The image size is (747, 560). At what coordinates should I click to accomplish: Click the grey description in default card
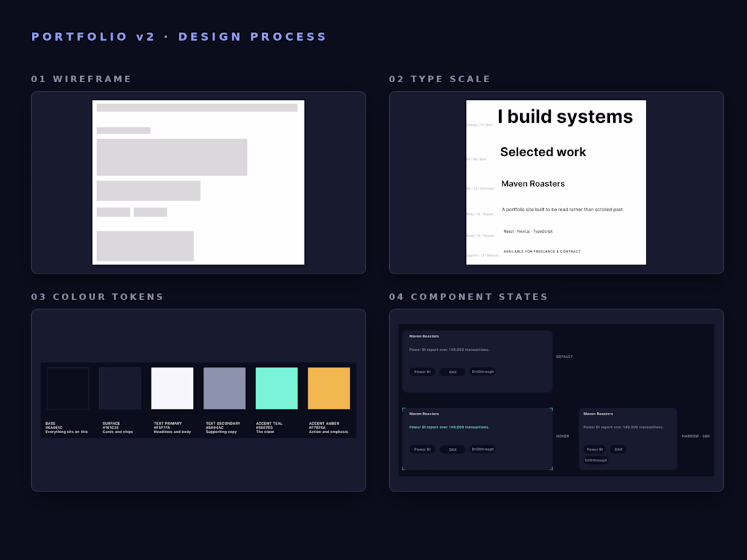point(450,350)
